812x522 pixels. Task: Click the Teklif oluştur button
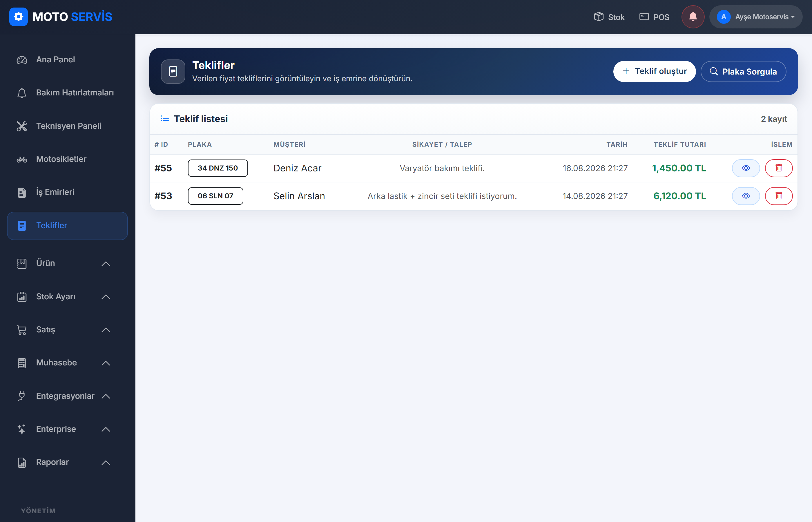654,71
